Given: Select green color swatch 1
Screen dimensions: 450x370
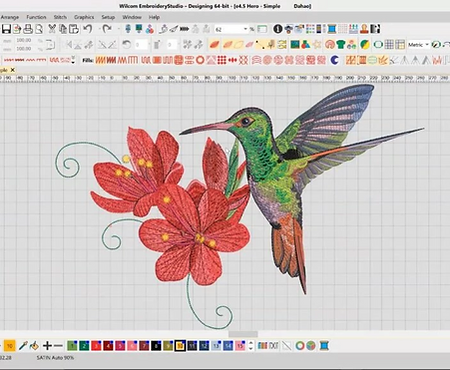Looking at the screenshot, I should point(72,346).
